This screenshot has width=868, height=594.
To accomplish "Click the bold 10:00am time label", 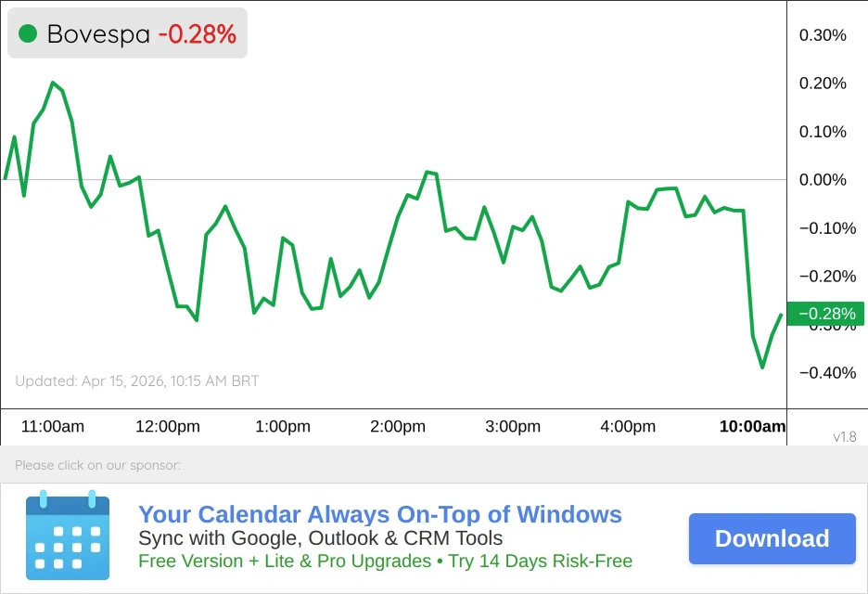I will tap(752, 427).
